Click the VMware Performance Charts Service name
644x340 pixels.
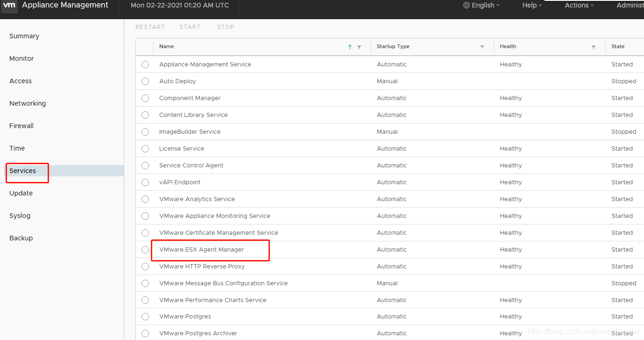[x=213, y=300]
